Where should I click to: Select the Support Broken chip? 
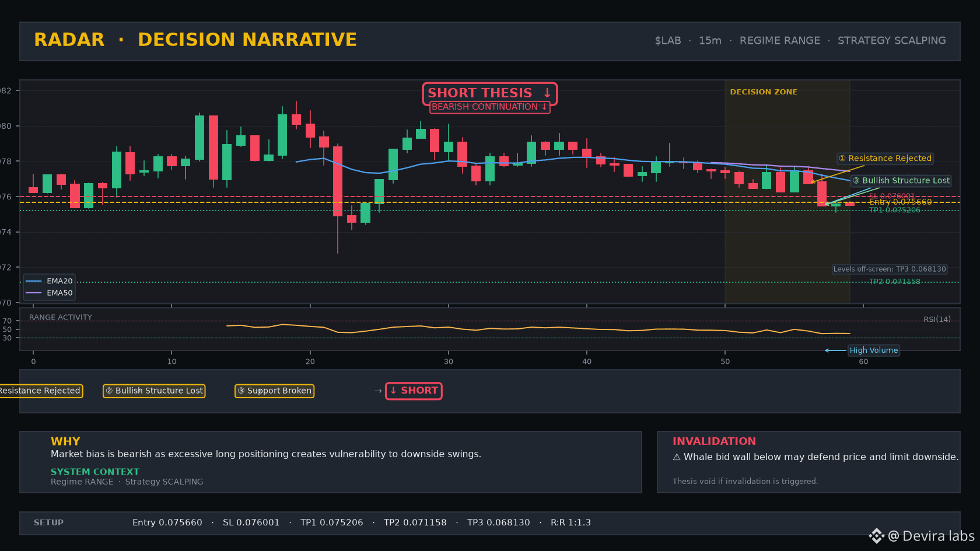[274, 391]
